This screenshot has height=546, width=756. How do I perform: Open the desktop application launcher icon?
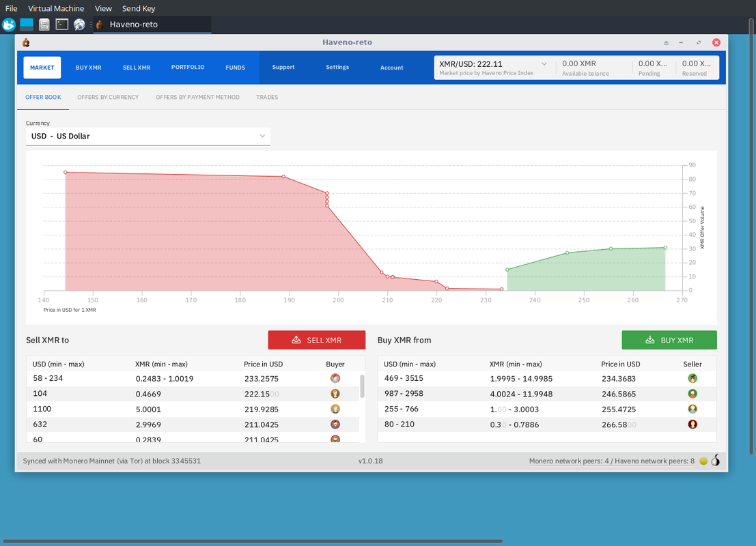[x=9, y=24]
